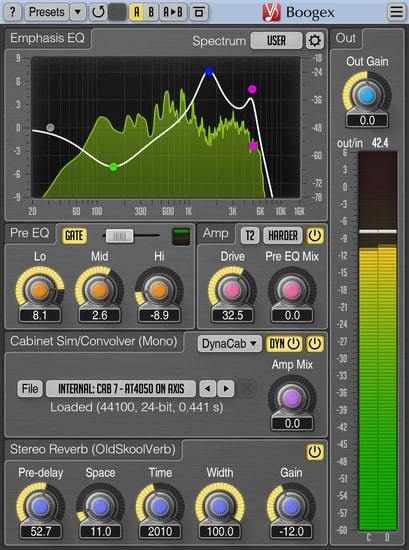The height and width of the screenshot is (550, 409).
Task: Click the gate level indicator meter
Action: [181, 236]
